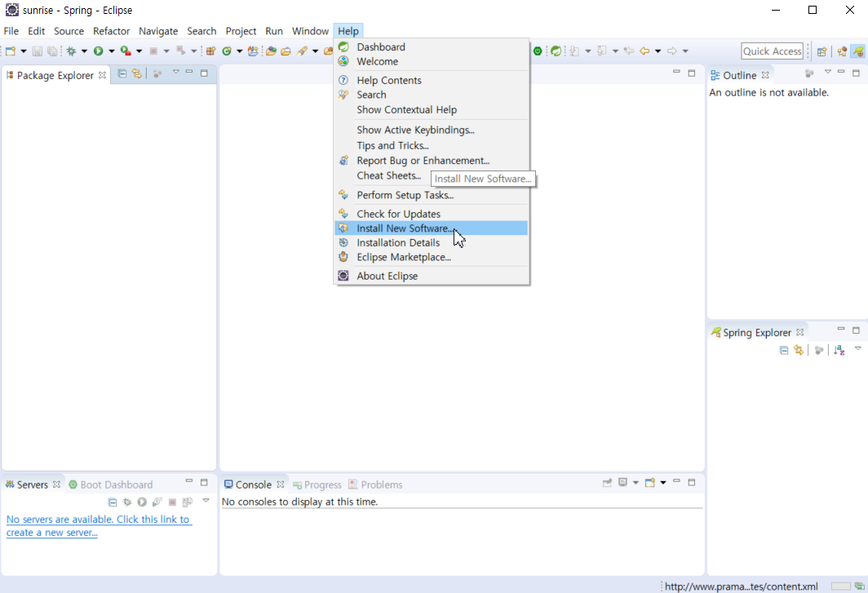Toggle Link with Editor in Spring Explorer
The height and width of the screenshot is (593, 868).
point(798,350)
